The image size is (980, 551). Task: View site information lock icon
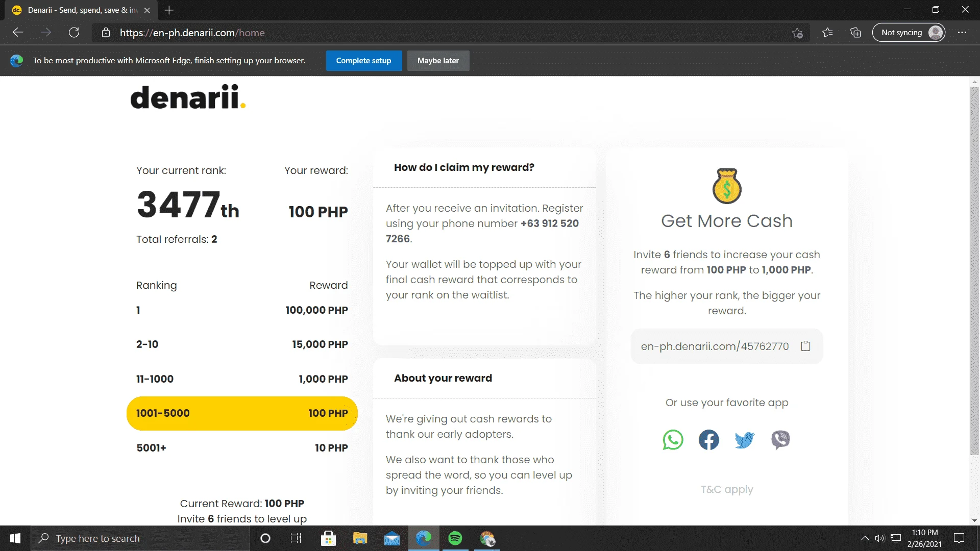106,33
